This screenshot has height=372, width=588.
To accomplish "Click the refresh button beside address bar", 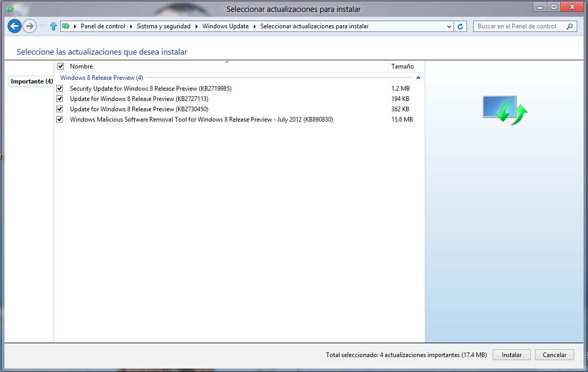I will (460, 26).
